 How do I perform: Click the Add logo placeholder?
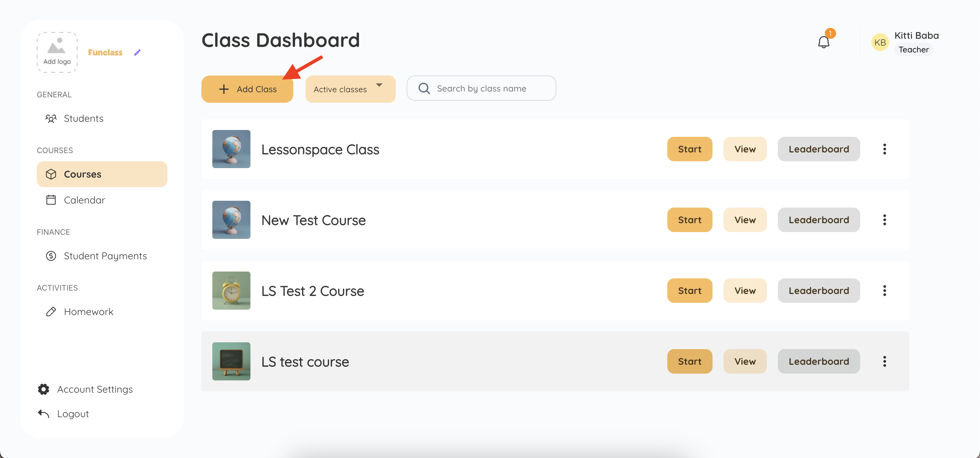pyautogui.click(x=57, y=52)
